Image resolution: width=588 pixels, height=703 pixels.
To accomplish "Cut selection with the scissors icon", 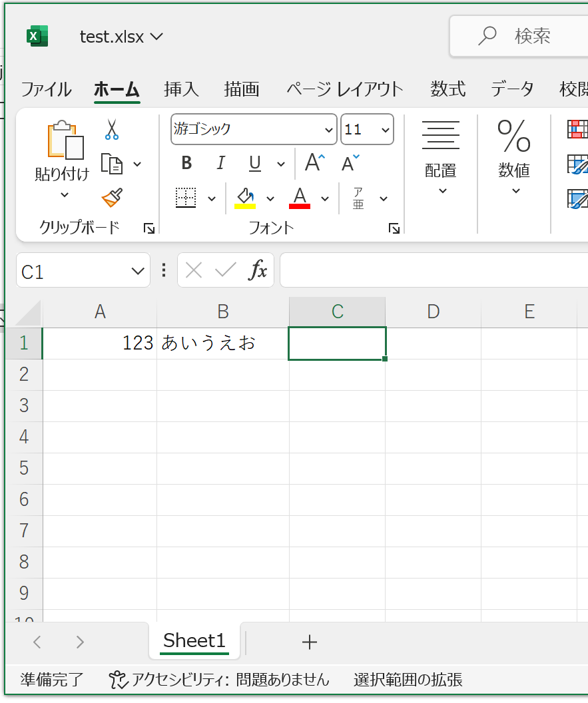I will coord(112,129).
